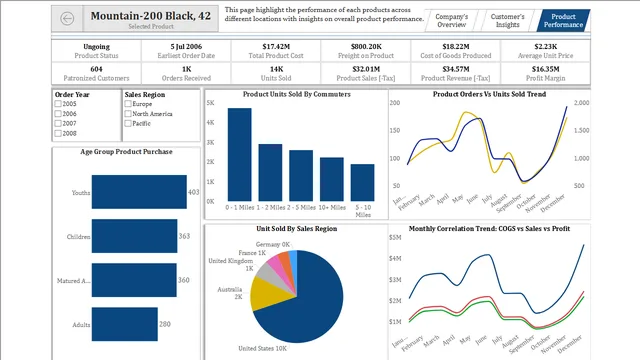Select the $32.01M Product Sales card
The height and width of the screenshot is (360, 640).
tap(366, 73)
